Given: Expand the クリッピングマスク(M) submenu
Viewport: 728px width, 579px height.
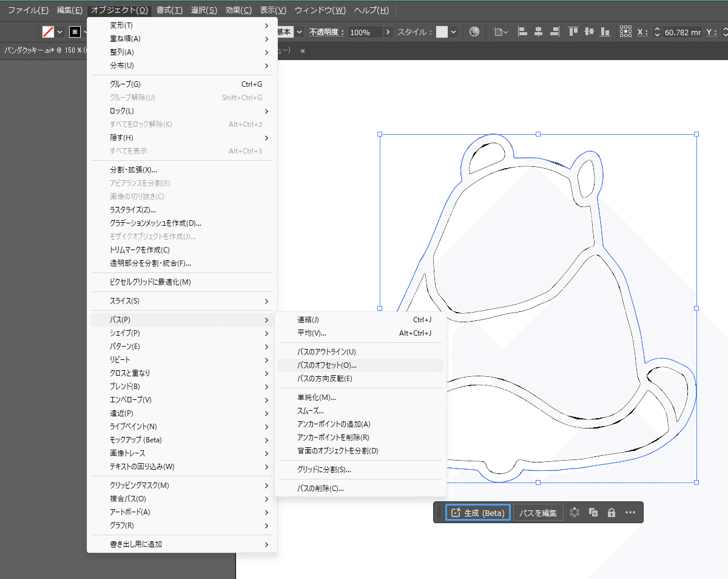Looking at the screenshot, I should tap(182, 486).
